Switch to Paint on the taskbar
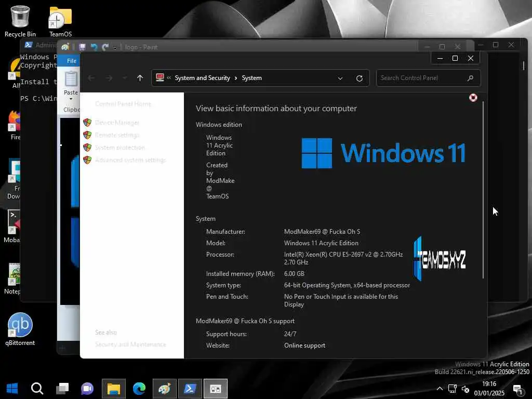 tap(165, 389)
